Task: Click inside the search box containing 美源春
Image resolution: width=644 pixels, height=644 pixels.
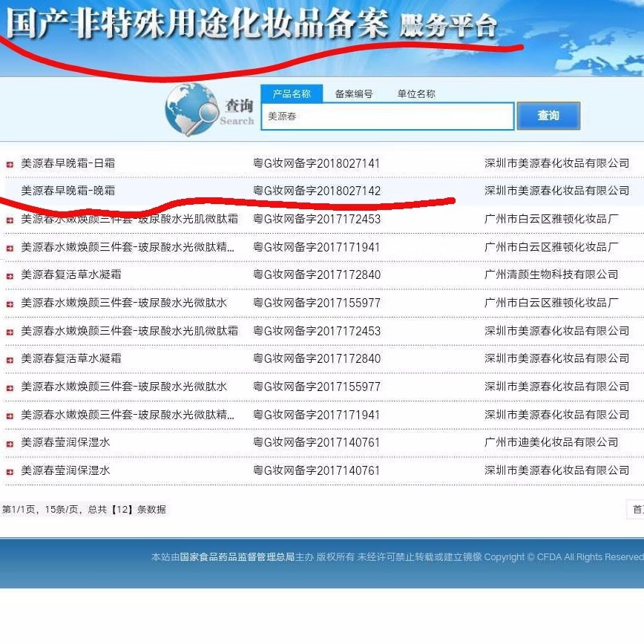Action: point(386,116)
